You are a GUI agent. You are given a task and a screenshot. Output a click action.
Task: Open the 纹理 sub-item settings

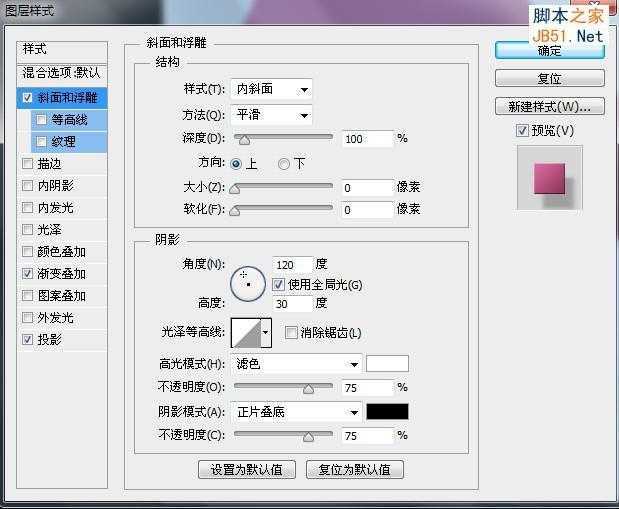tap(69, 141)
